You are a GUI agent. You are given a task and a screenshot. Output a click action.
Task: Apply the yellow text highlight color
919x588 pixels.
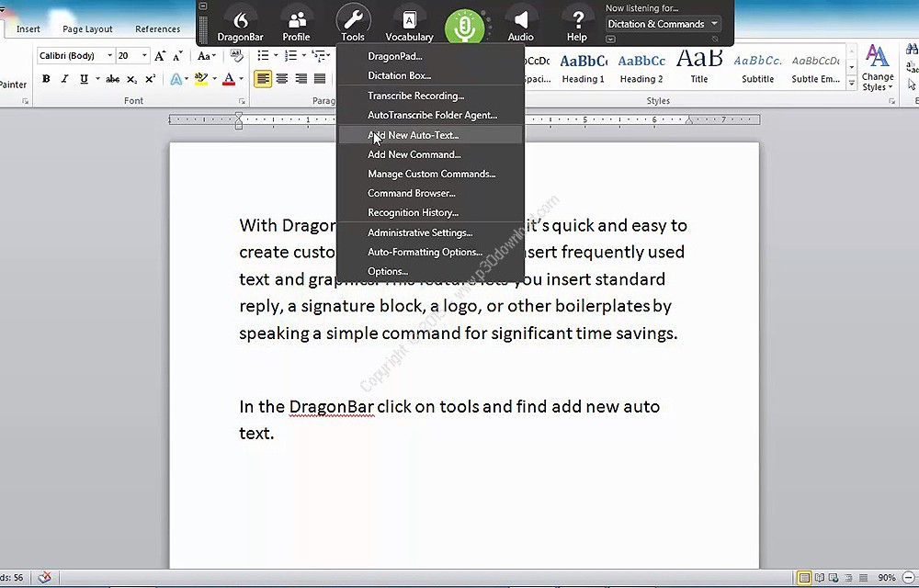[201, 79]
